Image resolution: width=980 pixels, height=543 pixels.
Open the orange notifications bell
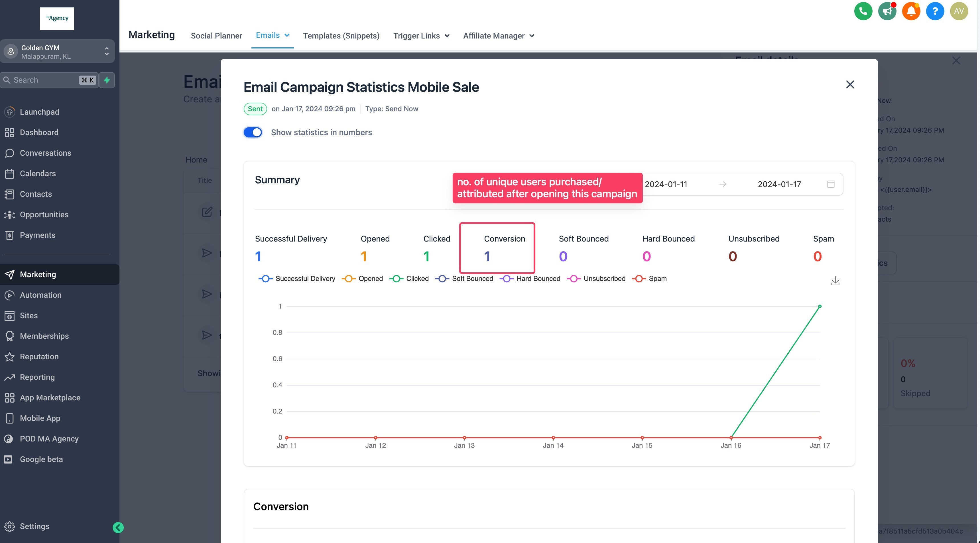[x=911, y=11]
